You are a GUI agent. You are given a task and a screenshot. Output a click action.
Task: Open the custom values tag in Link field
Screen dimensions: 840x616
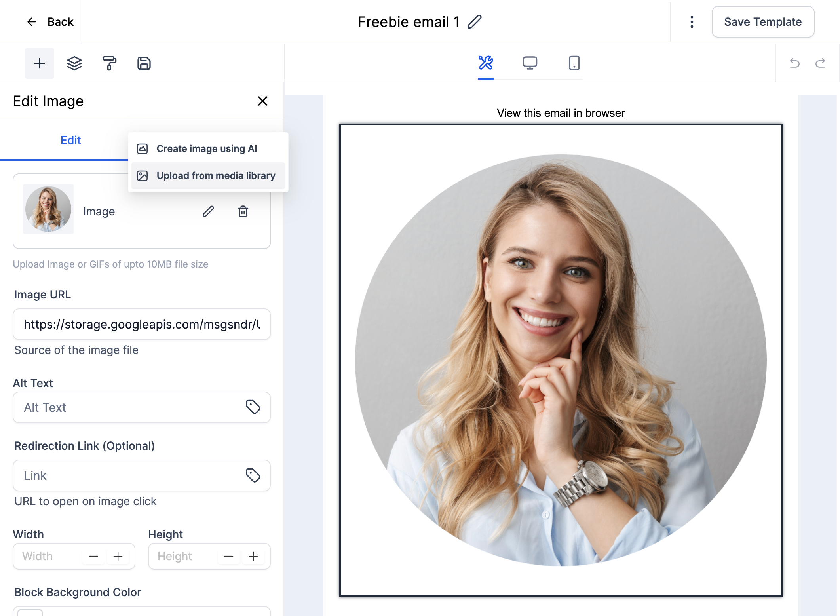[x=253, y=475]
